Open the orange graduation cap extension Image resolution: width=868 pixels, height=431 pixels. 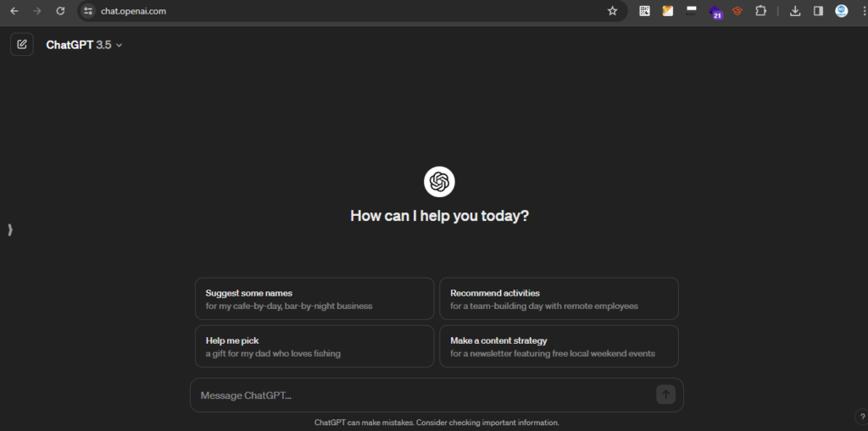737,11
